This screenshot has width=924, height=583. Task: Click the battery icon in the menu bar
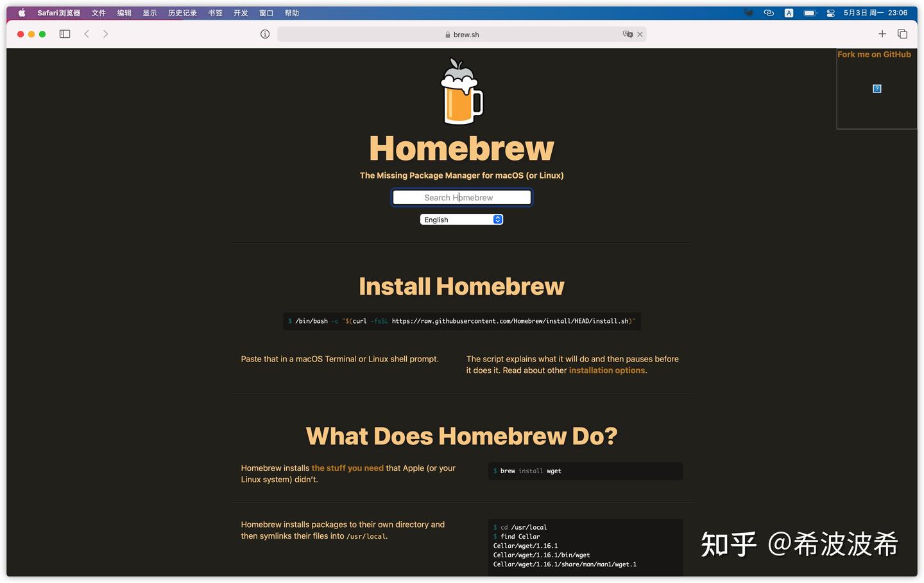pyautogui.click(x=809, y=12)
